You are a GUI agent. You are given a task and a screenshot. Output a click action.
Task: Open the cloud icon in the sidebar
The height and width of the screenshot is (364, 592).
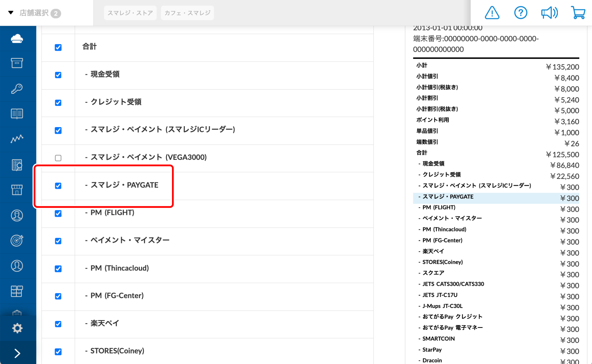pos(17,39)
